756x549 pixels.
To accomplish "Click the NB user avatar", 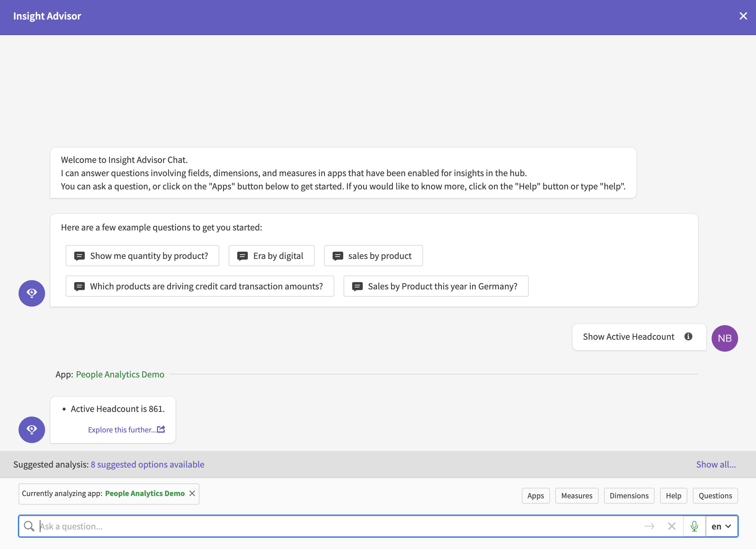I will click(724, 338).
